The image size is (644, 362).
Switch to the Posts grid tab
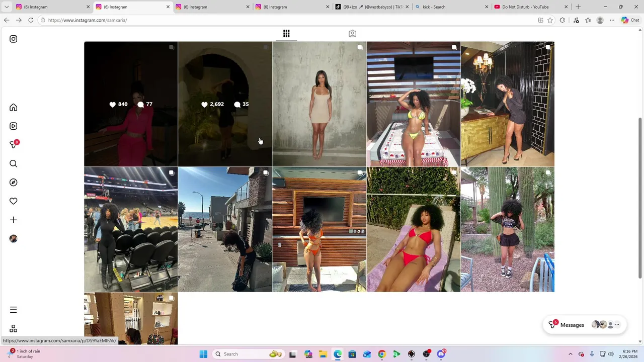click(x=286, y=34)
